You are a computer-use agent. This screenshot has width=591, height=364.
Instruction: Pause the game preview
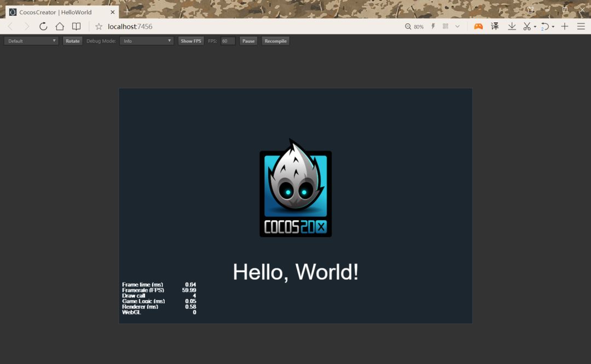[248, 41]
